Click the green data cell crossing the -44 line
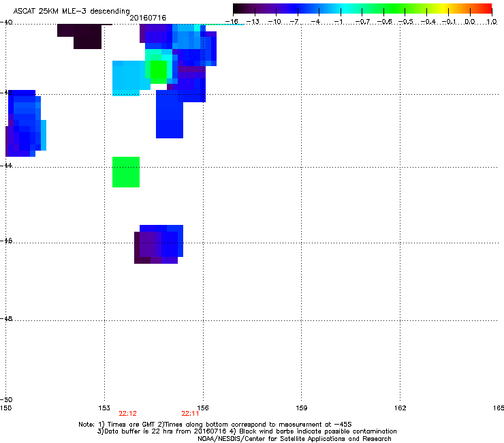This screenshot has width=504, height=443. click(126, 172)
